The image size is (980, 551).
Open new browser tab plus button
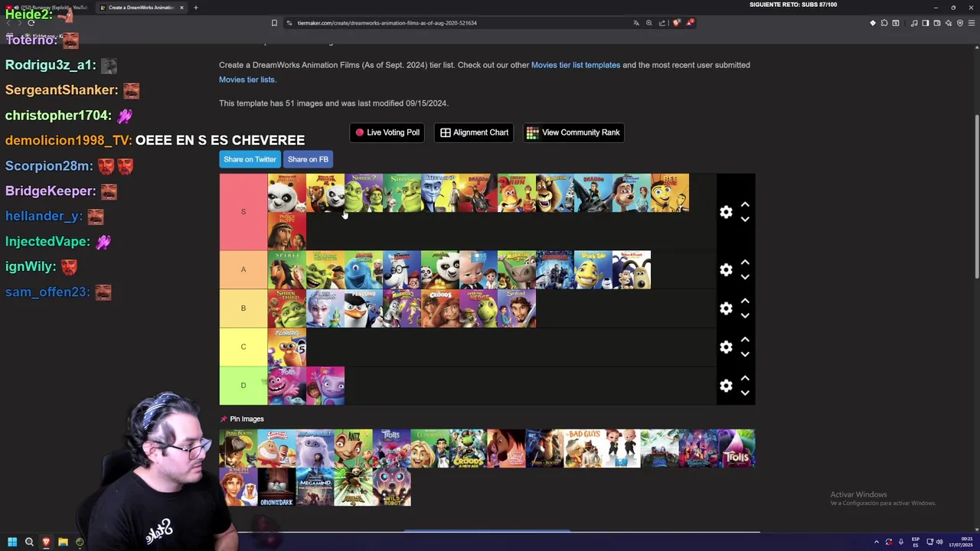click(x=195, y=8)
